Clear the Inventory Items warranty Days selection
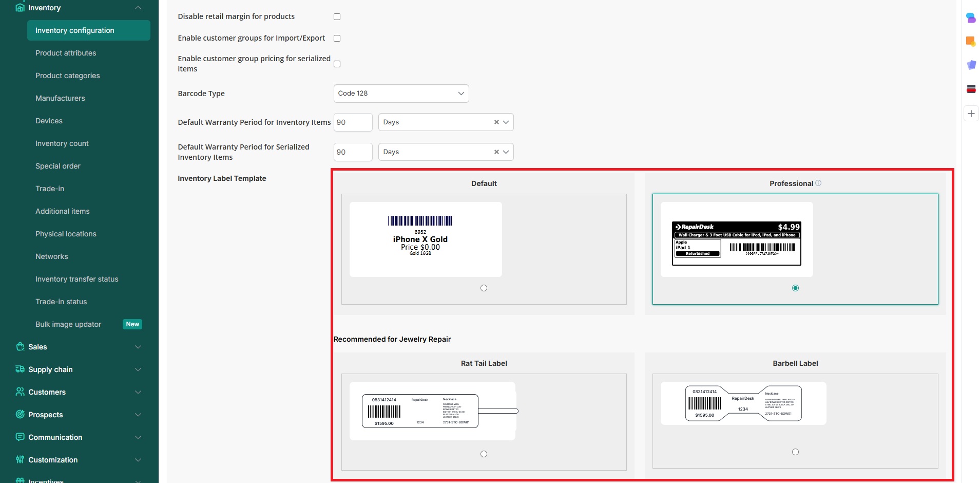This screenshot has height=483, width=980. 496,122
